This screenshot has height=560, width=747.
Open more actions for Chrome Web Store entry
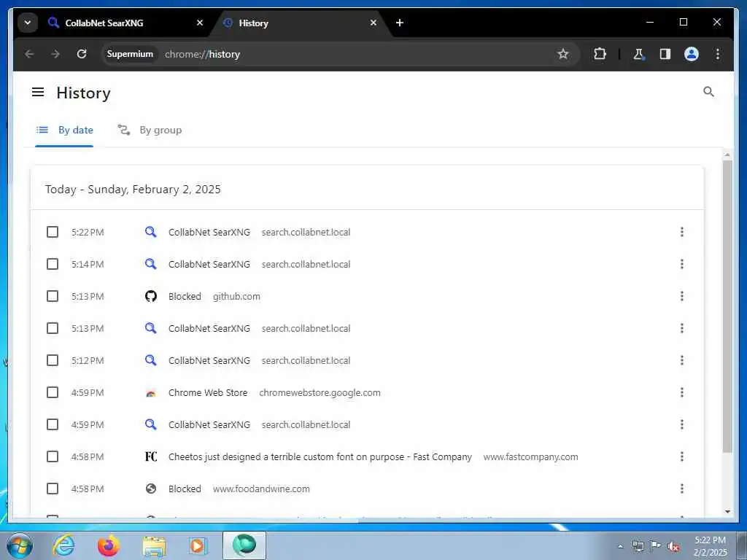(682, 392)
